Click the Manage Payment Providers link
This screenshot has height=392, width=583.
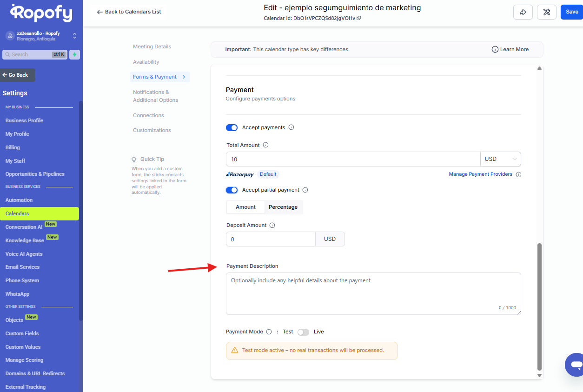[x=480, y=174]
